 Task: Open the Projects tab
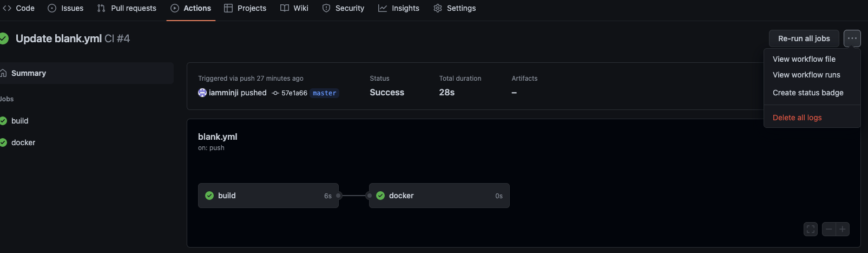245,8
